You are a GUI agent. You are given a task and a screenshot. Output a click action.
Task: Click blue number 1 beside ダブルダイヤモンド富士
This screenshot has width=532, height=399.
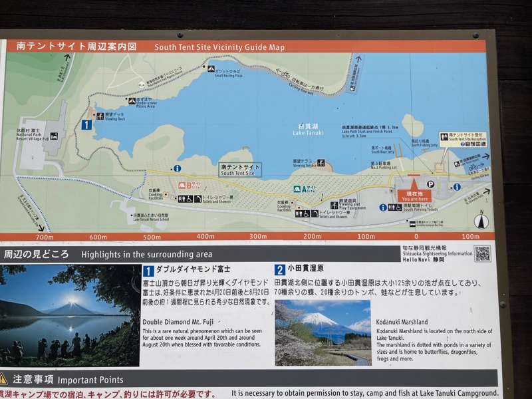coord(148,271)
